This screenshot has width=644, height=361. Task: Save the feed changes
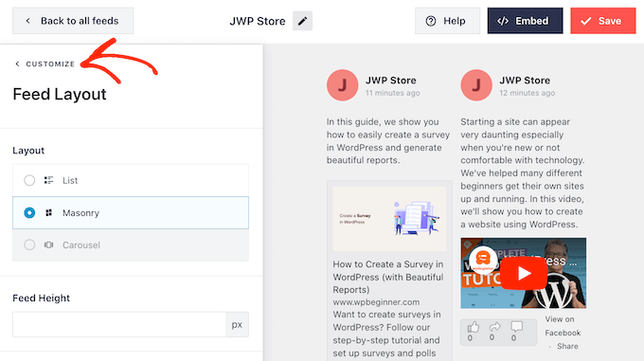pos(603,21)
